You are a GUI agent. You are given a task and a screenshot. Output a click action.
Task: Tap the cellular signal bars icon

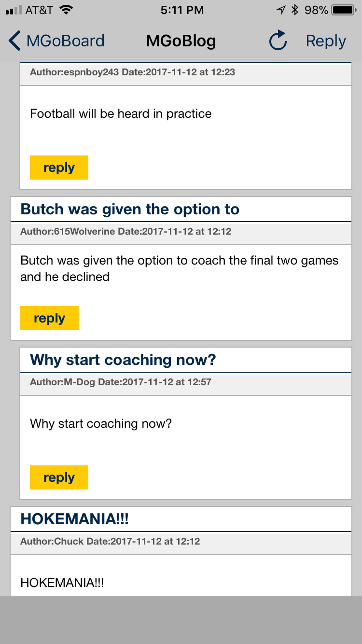pyautogui.click(x=14, y=10)
